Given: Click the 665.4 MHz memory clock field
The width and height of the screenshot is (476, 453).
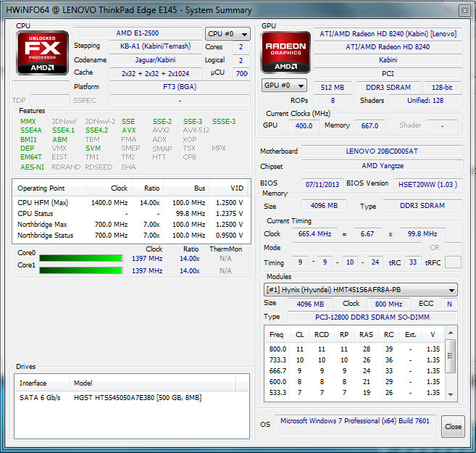Looking at the screenshot, I should coord(314,234).
